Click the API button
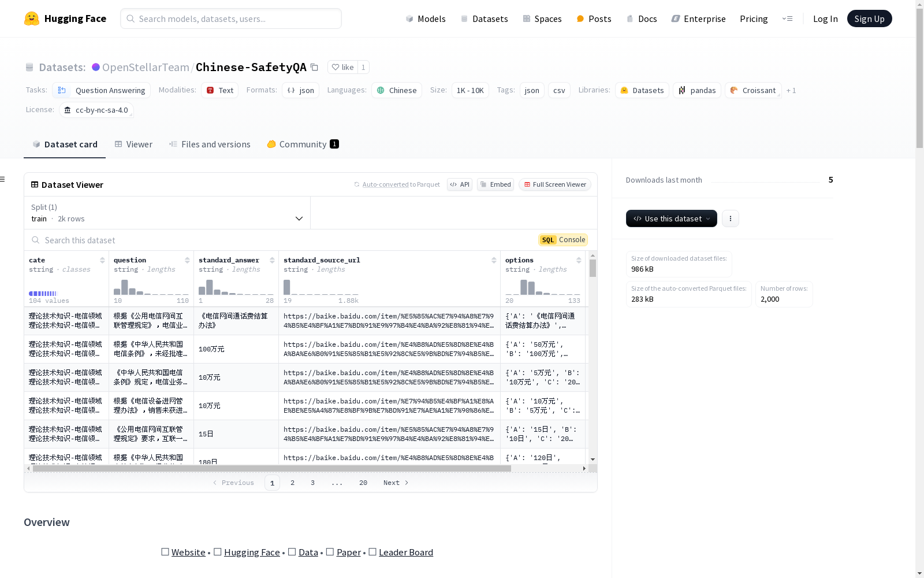This screenshot has width=924, height=578. 460,184
